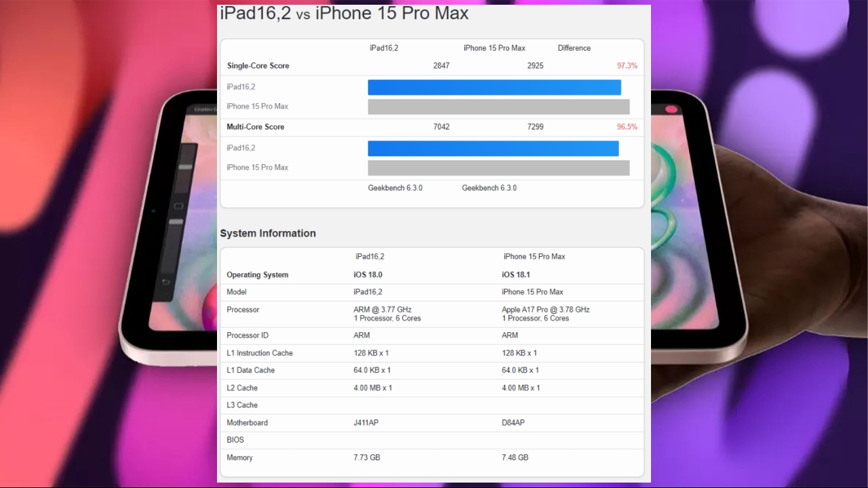Click the iPad's Geekbench 6.3.0 version text
868x488 pixels.
395,188
